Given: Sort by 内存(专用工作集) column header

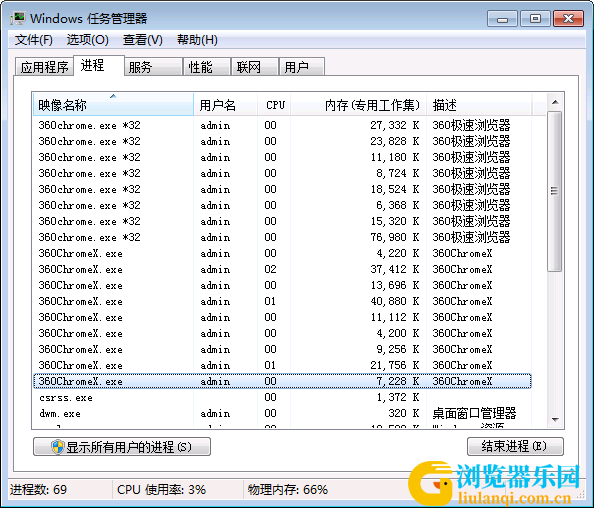Looking at the screenshot, I should pyautogui.click(x=358, y=105).
